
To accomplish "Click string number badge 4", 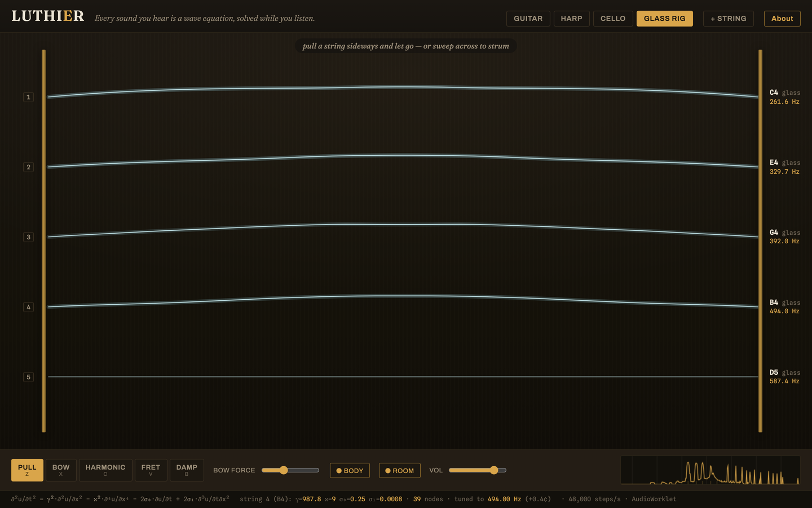I will coord(28,307).
